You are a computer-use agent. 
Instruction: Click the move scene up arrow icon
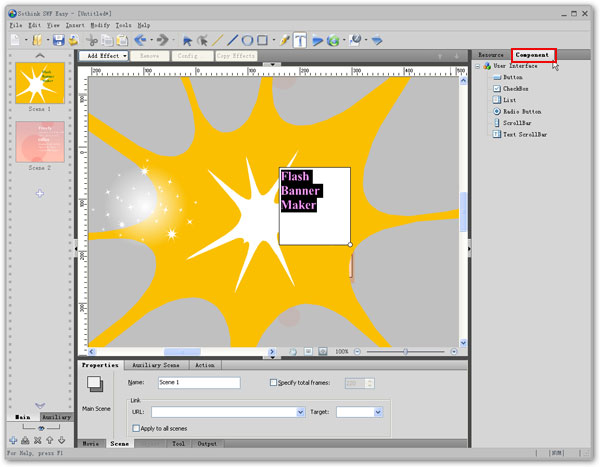pyautogui.click(x=49, y=440)
